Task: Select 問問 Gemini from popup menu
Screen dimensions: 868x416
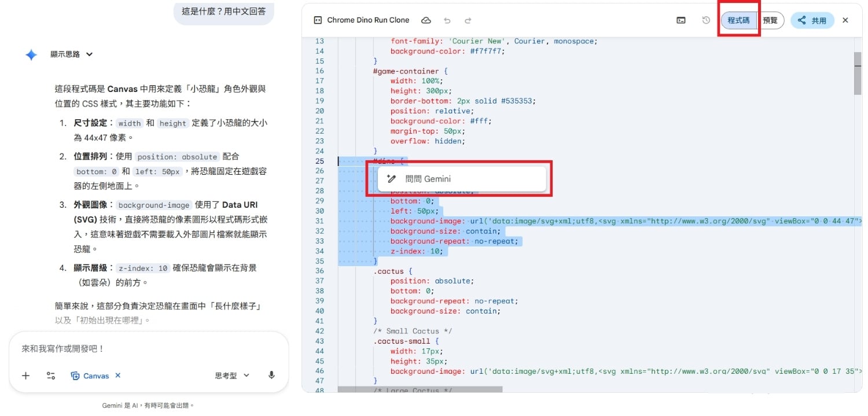Action: 428,179
